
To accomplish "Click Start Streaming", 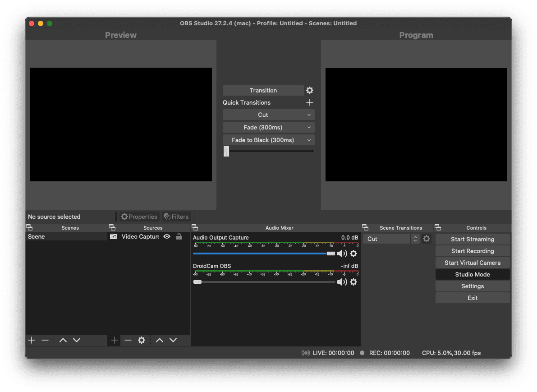I will pyautogui.click(x=473, y=239).
